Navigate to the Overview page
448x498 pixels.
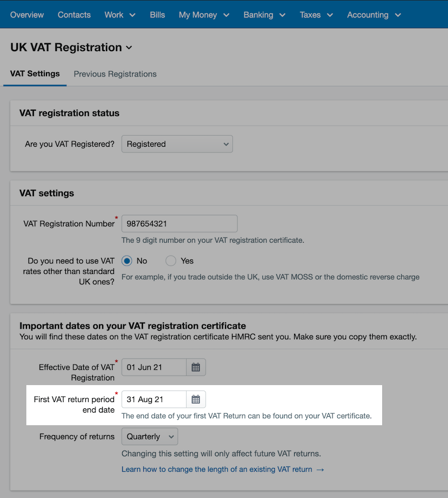[27, 15]
